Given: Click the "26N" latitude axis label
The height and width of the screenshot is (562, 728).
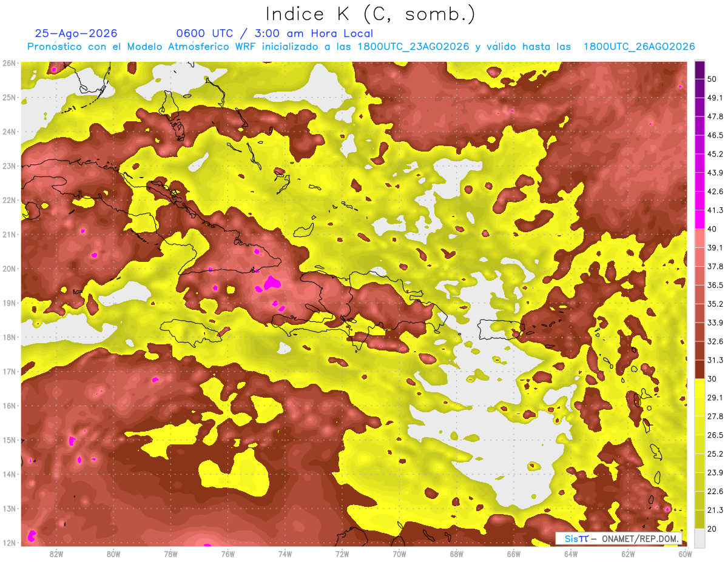Looking at the screenshot, I should [9, 63].
